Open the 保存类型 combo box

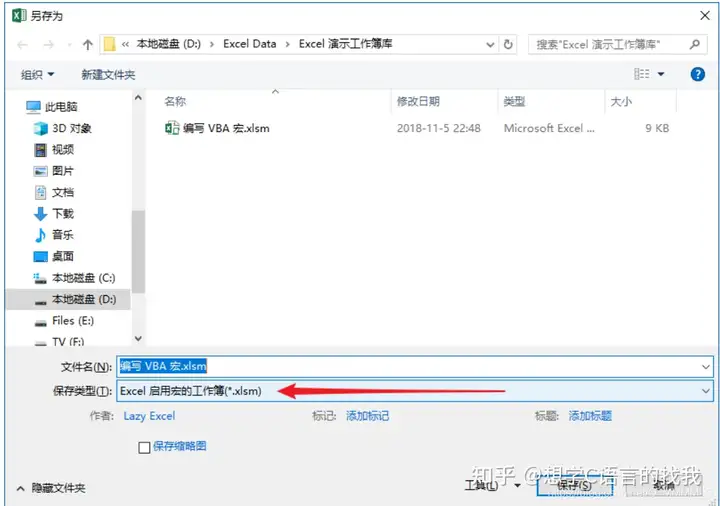pyautogui.click(x=415, y=391)
